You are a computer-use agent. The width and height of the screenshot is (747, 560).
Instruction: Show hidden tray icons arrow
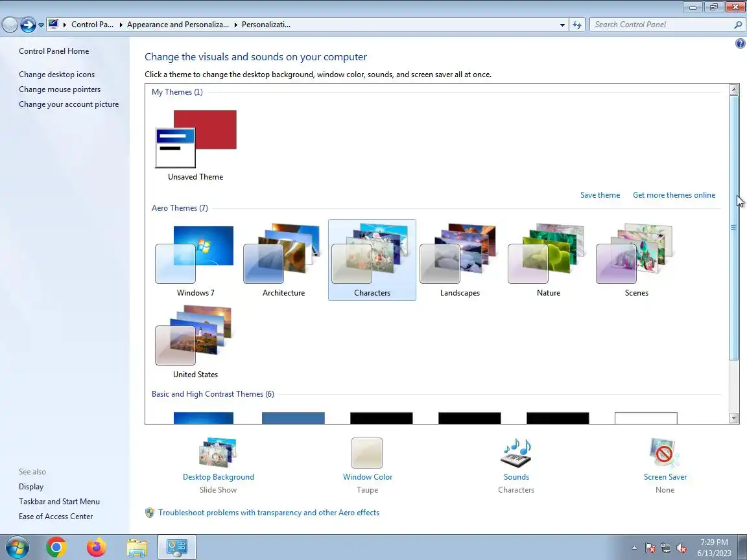click(x=635, y=548)
